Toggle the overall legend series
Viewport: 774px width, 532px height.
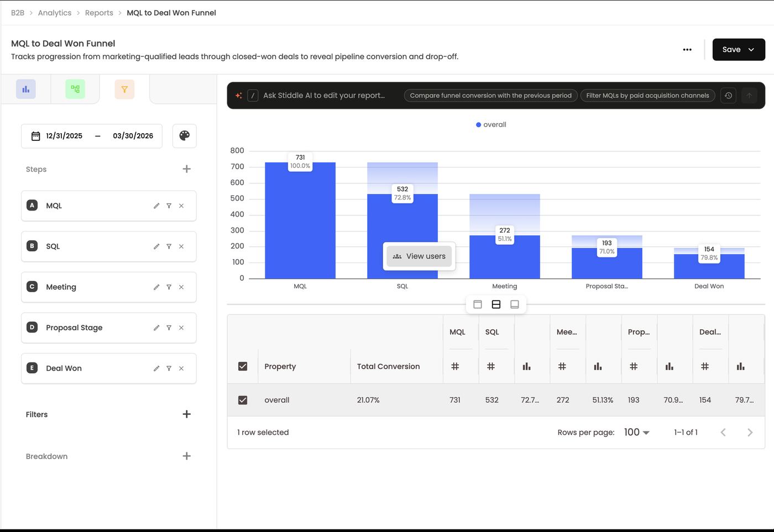coord(491,125)
